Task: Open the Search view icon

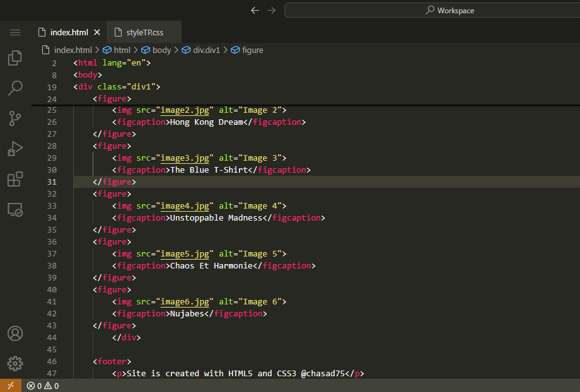Action: coord(15,88)
